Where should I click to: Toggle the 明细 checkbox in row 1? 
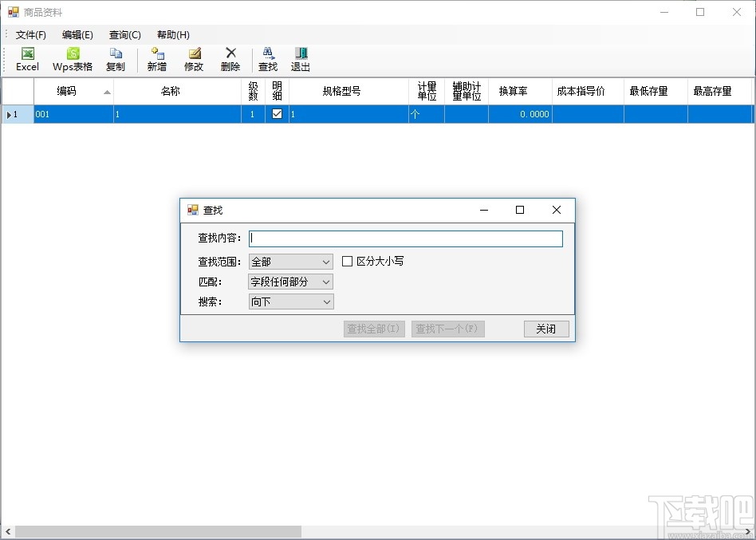(274, 113)
